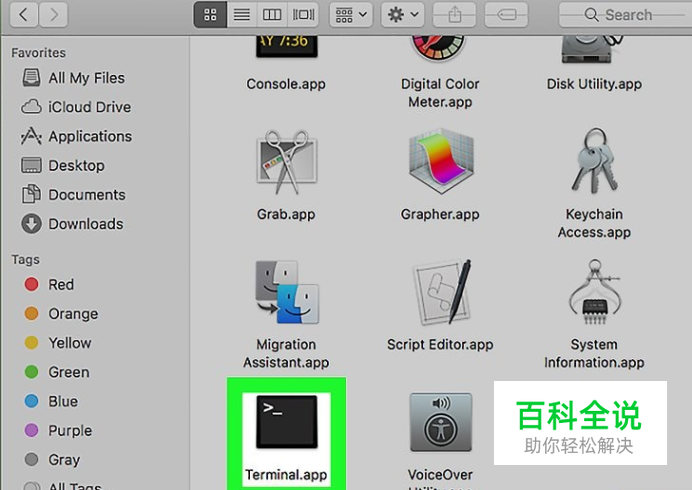Click the Terminal.app file name
Image resolution: width=692 pixels, height=490 pixels.
coord(286,475)
